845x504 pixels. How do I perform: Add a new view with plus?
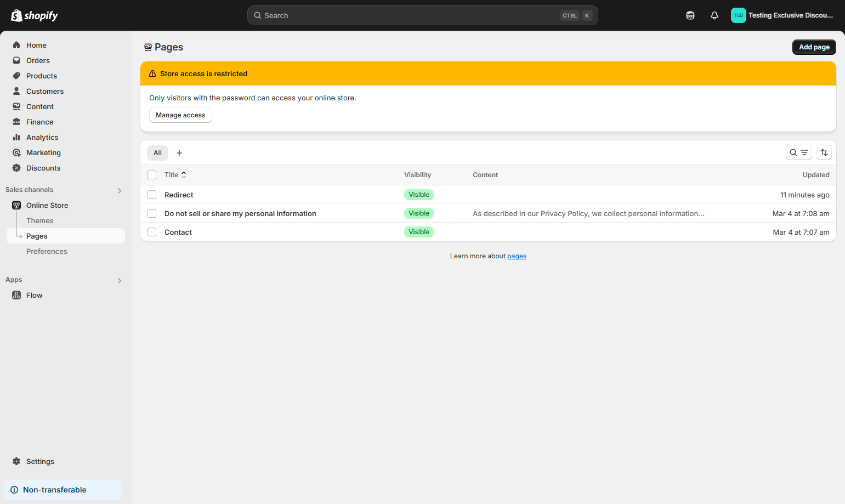pyautogui.click(x=179, y=153)
